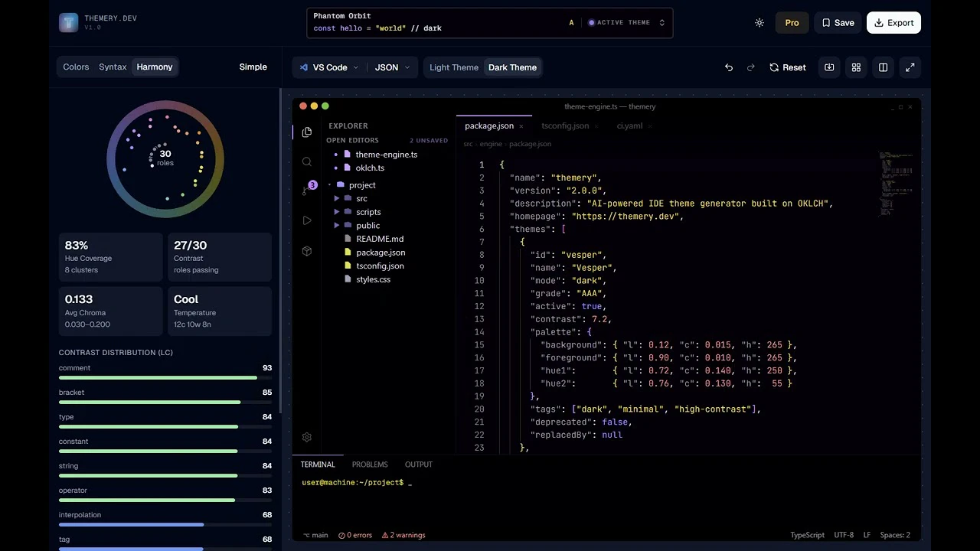Select the ci.yaml editor tab
The height and width of the screenshot is (551, 980).
point(635,126)
